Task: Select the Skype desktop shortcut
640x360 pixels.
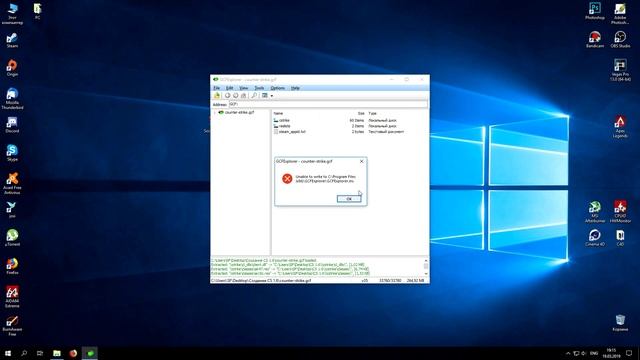Action: 12,153
